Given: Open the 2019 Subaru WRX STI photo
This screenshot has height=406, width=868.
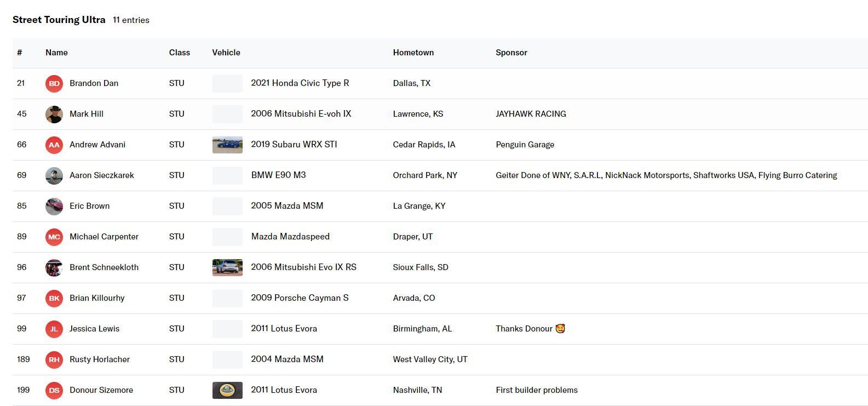Looking at the screenshot, I should click(227, 145).
